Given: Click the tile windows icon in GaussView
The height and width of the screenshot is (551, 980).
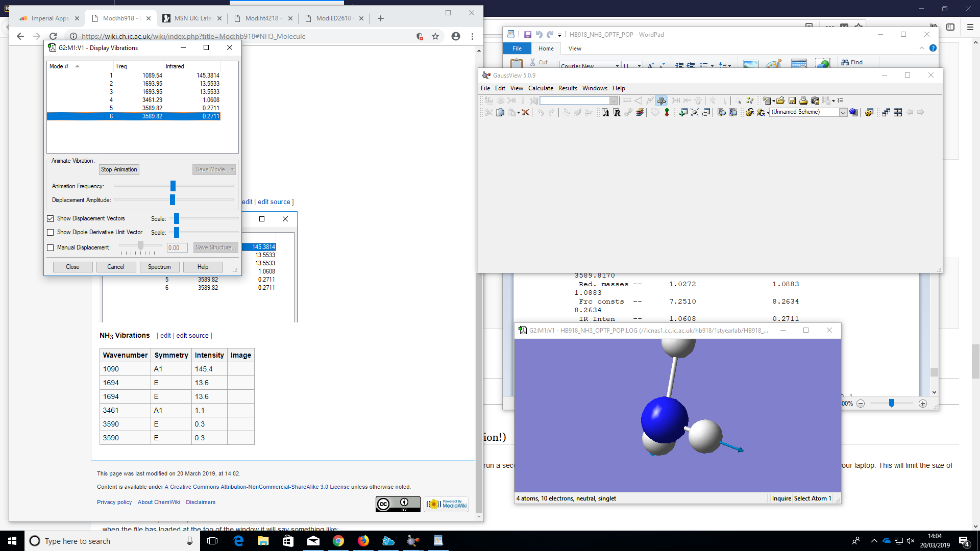Looking at the screenshot, I should pos(898,112).
